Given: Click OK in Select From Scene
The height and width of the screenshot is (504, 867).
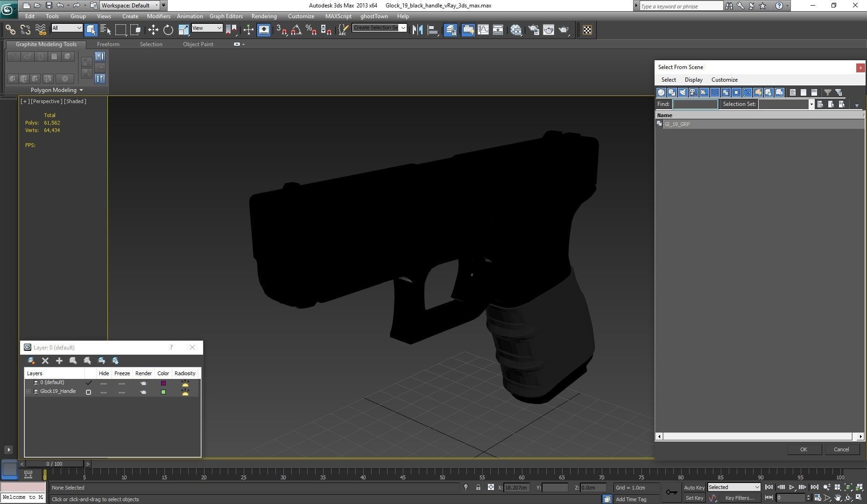Looking at the screenshot, I should (x=804, y=449).
